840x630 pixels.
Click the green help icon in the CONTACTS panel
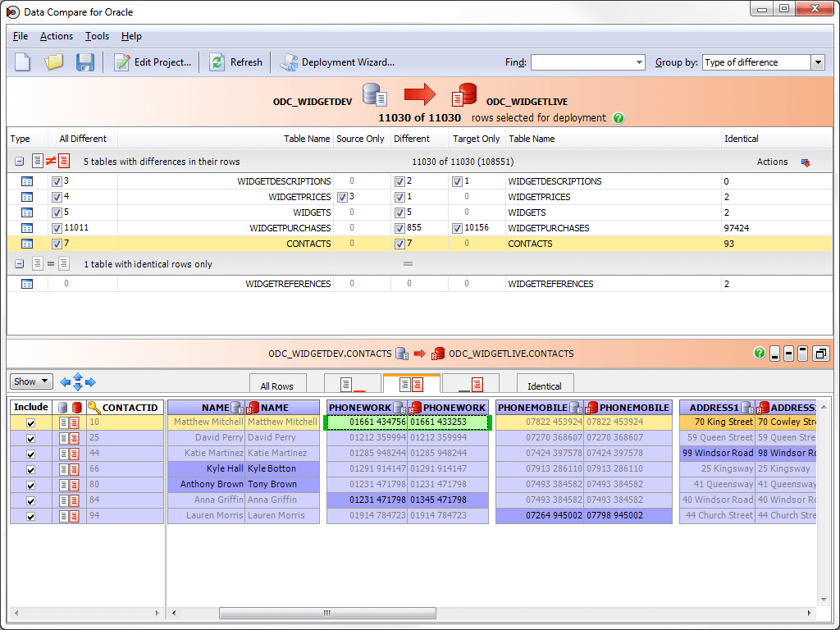coord(758,353)
